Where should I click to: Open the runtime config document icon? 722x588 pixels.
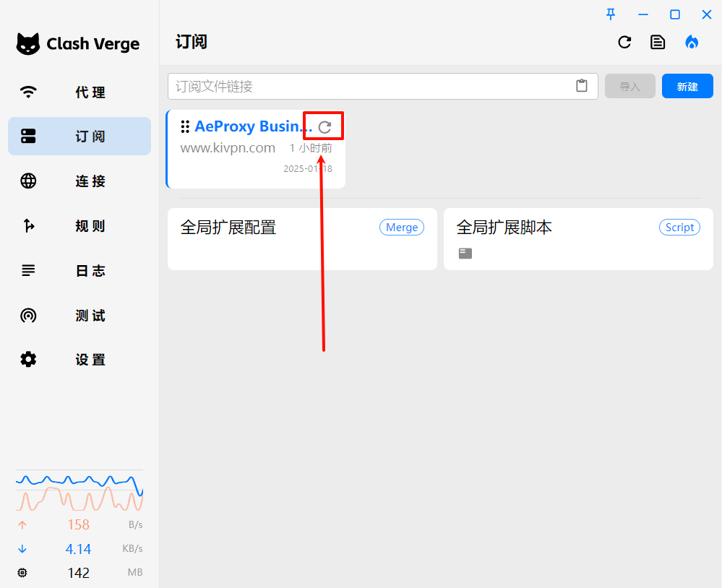[x=658, y=43]
